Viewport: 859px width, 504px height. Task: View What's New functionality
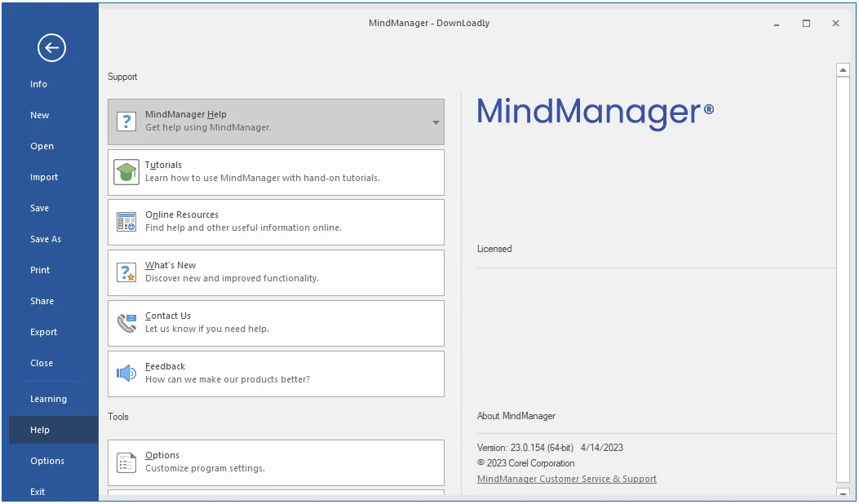(276, 272)
